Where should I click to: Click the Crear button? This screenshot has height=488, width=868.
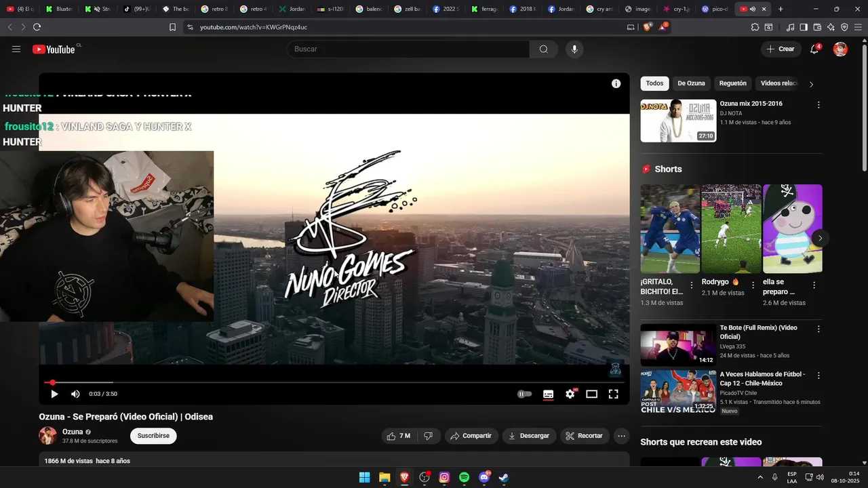click(x=781, y=49)
